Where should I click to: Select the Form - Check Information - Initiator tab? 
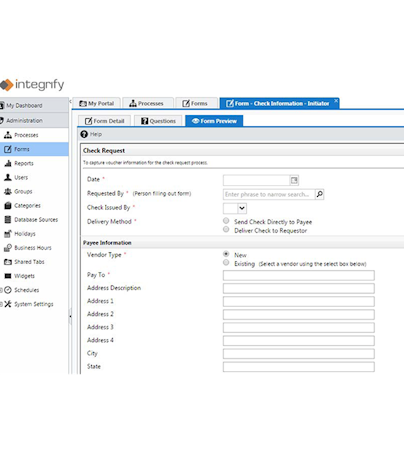tap(278, 103)
